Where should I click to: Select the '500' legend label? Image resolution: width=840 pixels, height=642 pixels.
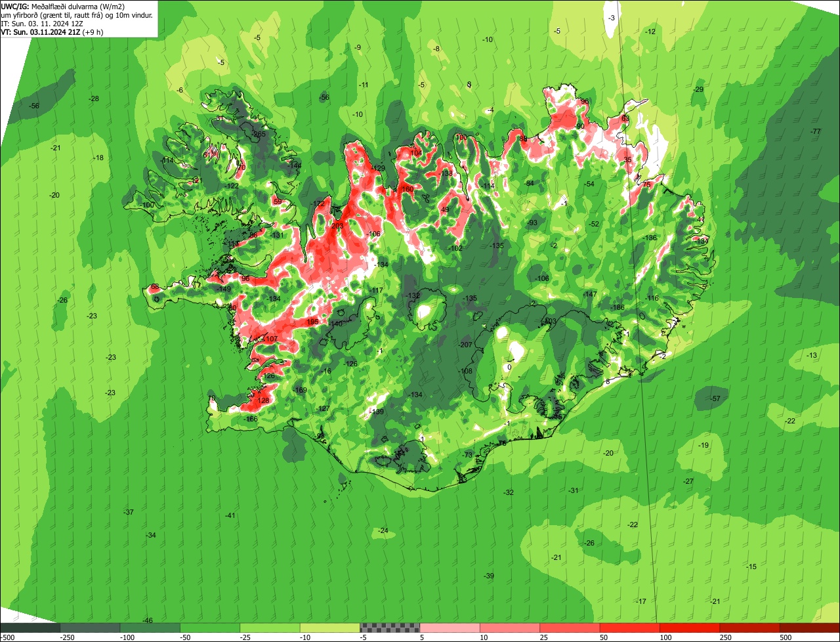(x=786, y=637)
